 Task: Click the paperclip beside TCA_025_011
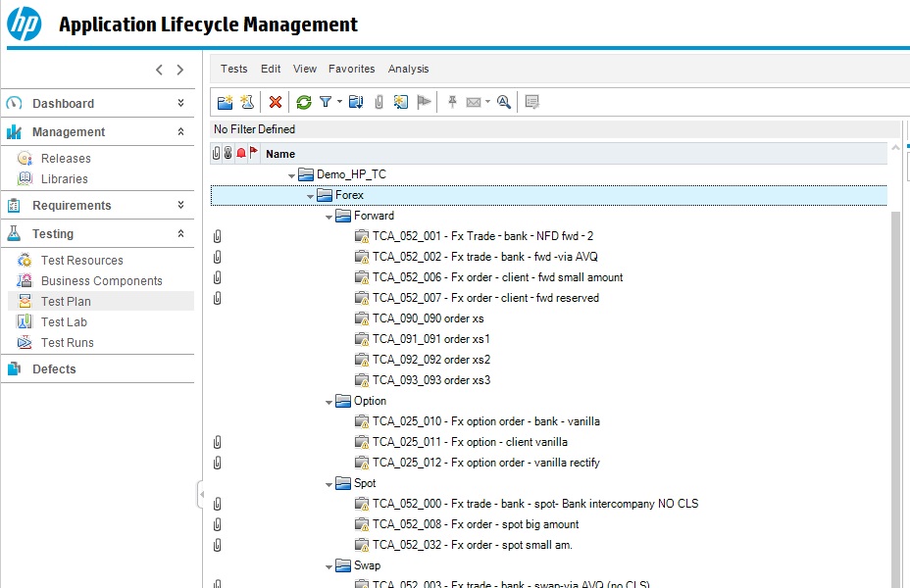217,442
